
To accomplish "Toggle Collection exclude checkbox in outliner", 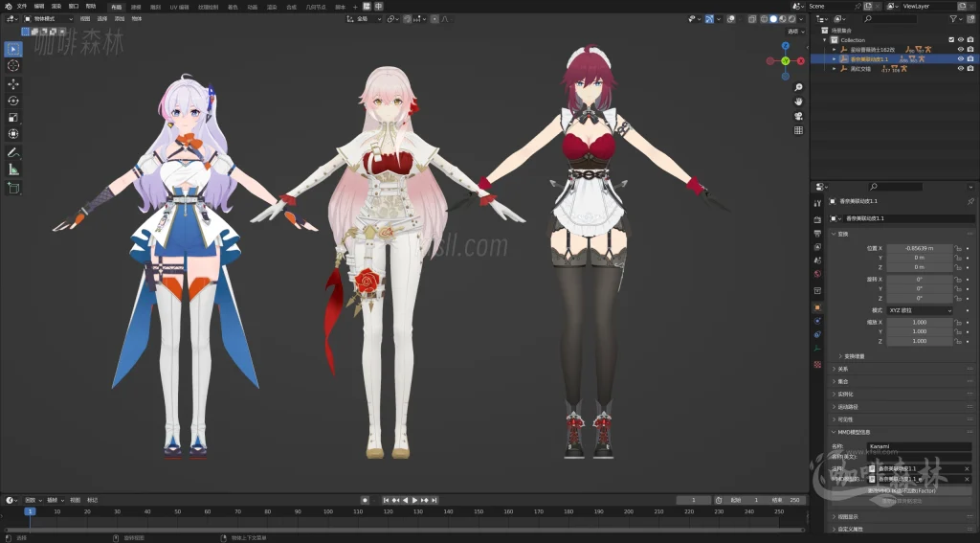I will point(951,40).
